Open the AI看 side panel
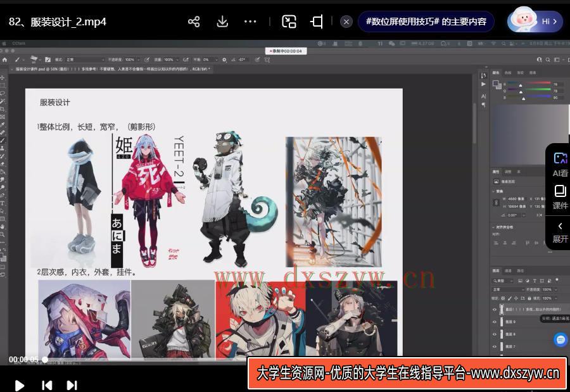The width and height of the screenshot is (570, 392). point(560,165)
